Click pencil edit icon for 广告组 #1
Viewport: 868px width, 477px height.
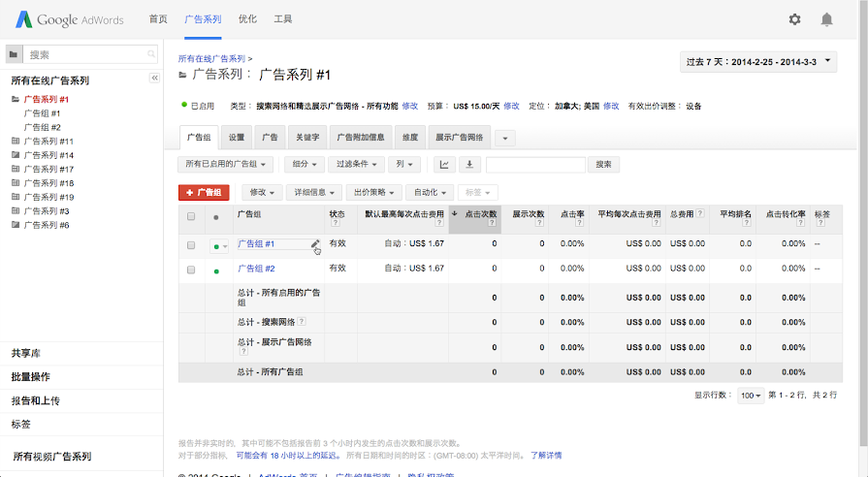click(315, 244)
